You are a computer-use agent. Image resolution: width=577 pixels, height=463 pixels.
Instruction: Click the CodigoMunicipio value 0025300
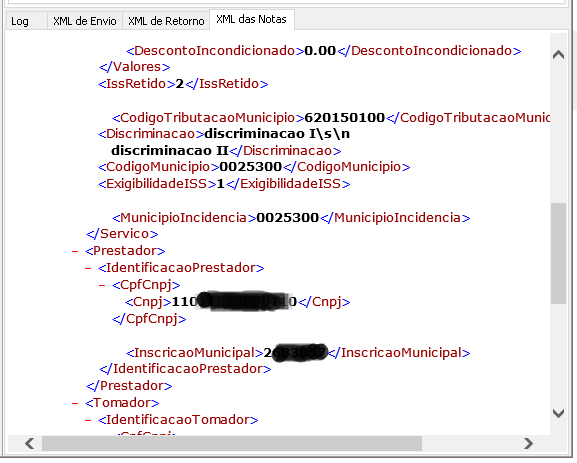(251, 167)
